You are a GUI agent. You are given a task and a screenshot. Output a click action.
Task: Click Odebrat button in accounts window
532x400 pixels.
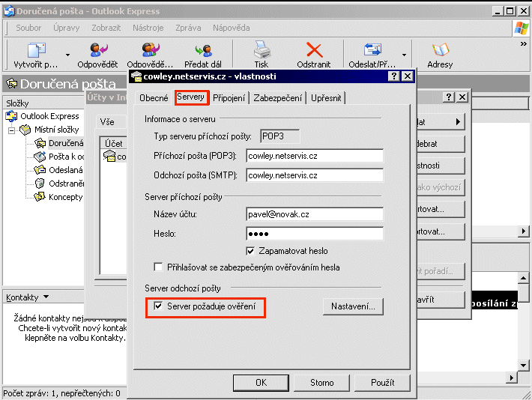[441, 144]
